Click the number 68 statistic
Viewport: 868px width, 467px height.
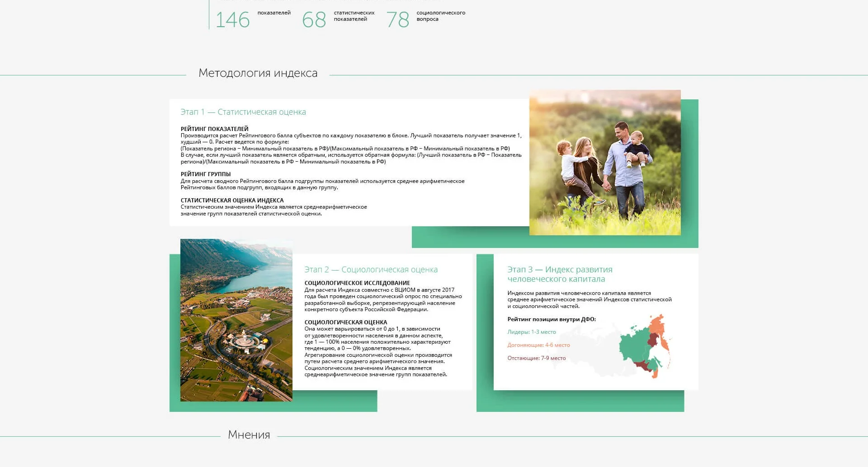(314, 20)
